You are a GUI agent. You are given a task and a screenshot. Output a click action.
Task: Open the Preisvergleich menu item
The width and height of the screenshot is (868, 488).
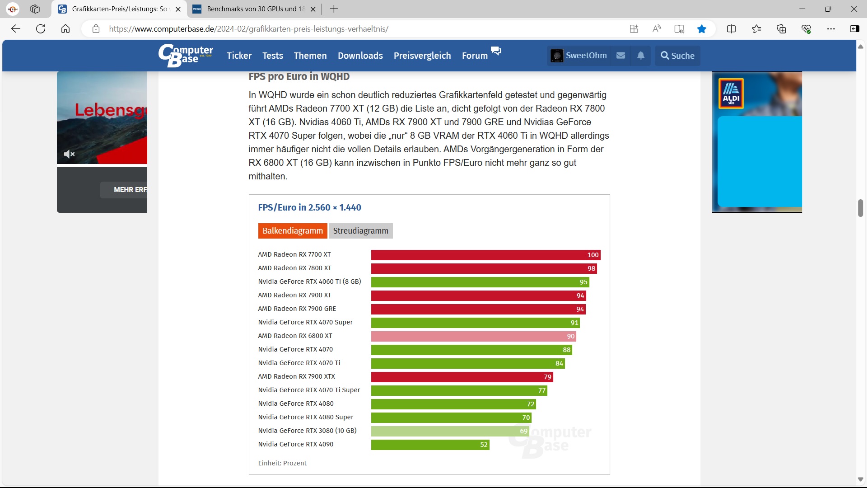(x=422, y=56)
